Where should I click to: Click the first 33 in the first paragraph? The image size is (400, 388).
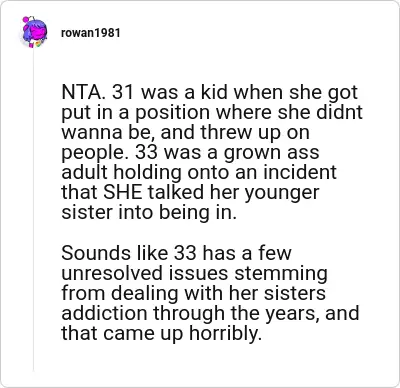point(147,152)
